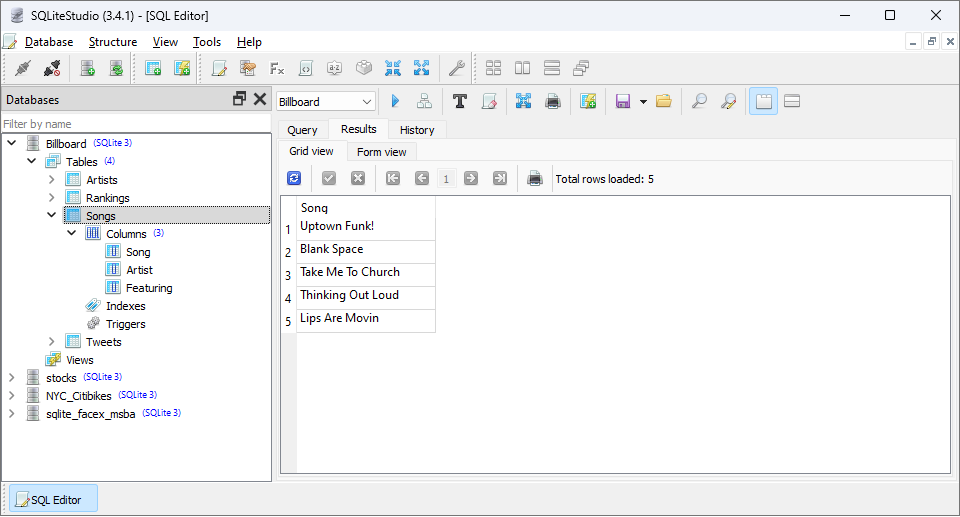Viewport: 960px width, 517px height.
Task: Open SQL editor via pencil-page icon
Action: 219,68
